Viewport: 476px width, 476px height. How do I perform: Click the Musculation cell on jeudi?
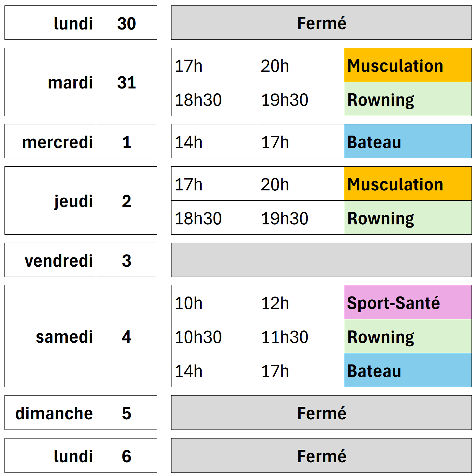407,184
